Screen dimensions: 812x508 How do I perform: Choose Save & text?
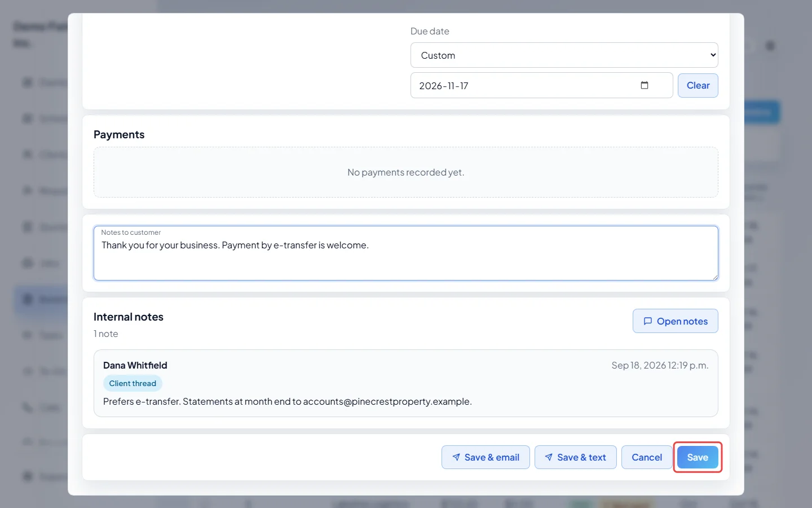tap(575, 457)
